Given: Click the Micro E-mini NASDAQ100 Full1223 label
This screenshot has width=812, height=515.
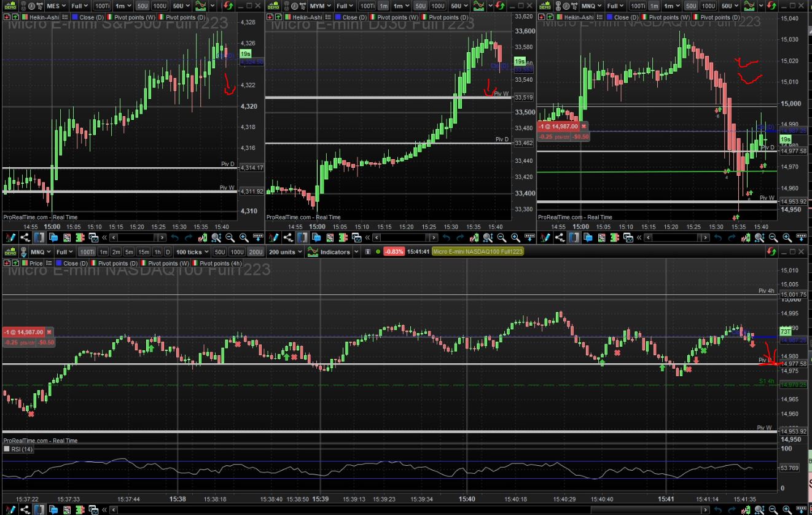Looking at the screenshot, I should click(478, 252).
